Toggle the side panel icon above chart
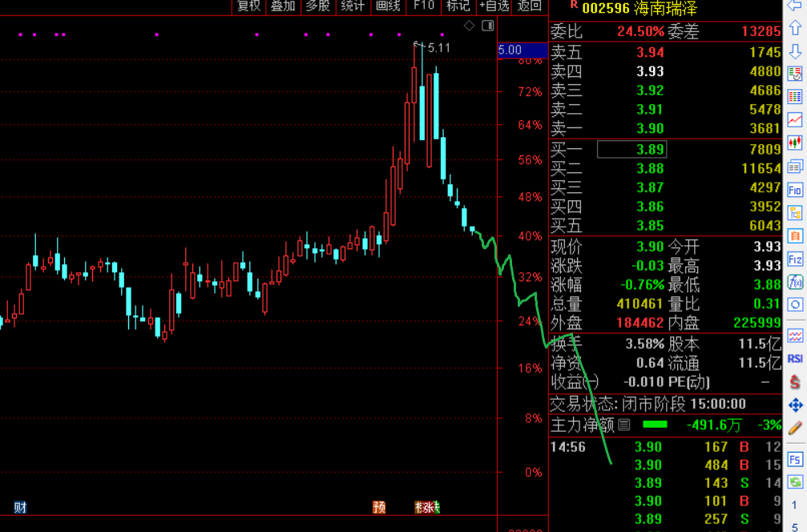Viewport: 807px width, 532px height. tap(488, 25)
